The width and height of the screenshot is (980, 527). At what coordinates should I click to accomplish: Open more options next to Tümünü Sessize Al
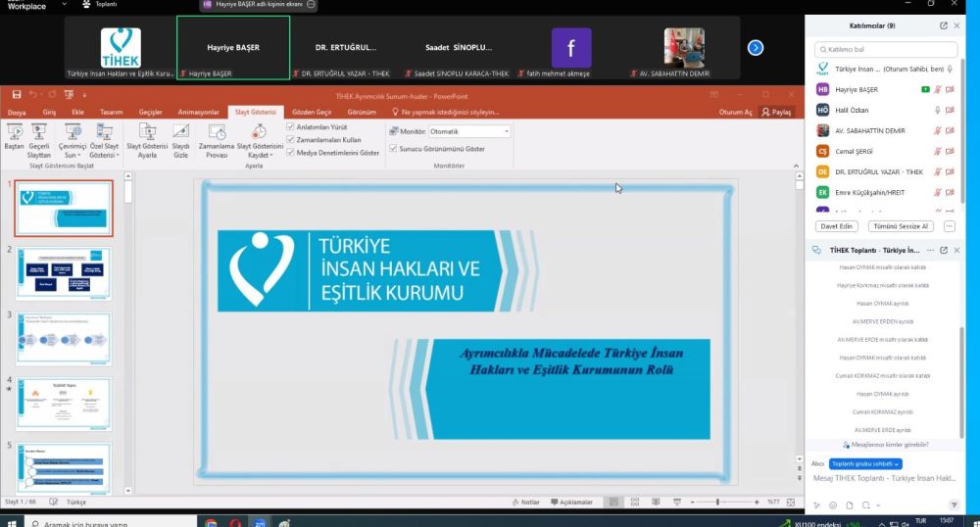point(950,226)
